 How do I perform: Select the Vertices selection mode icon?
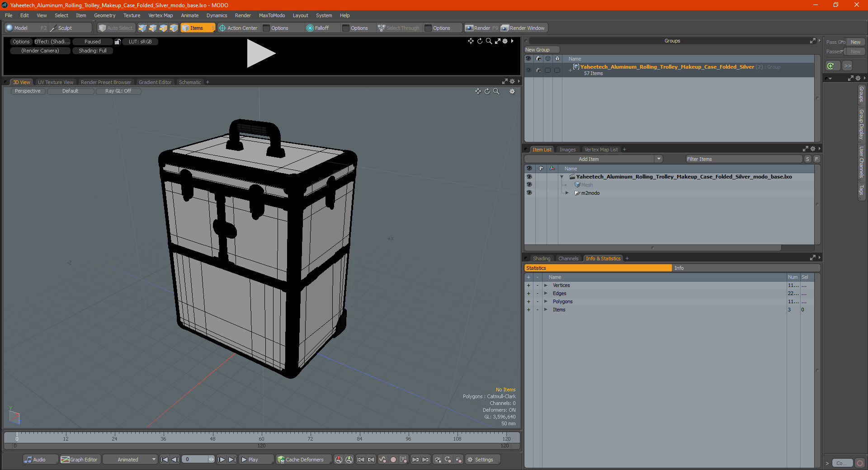[142, 28]
